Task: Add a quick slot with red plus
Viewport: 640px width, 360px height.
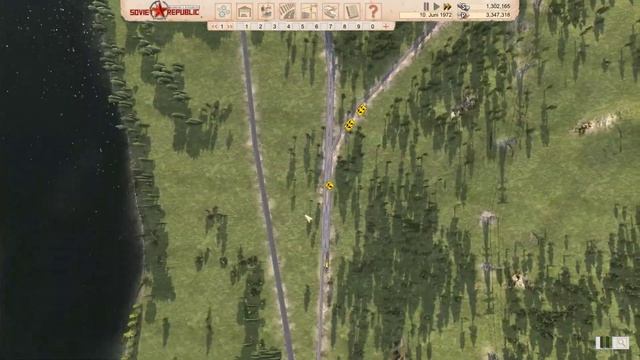Action: point(386,27)
